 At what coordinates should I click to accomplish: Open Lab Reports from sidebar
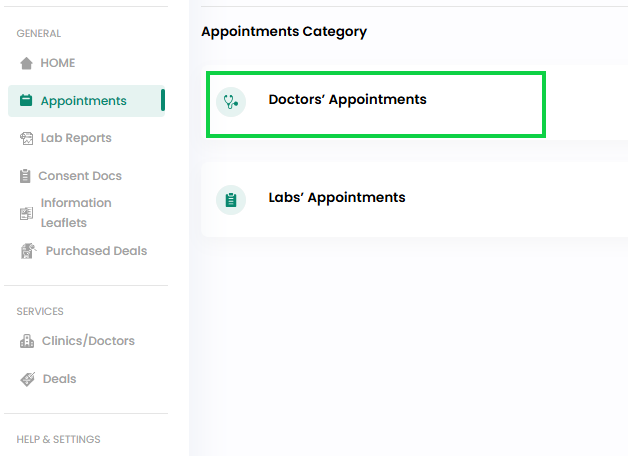tap(76, 138)
